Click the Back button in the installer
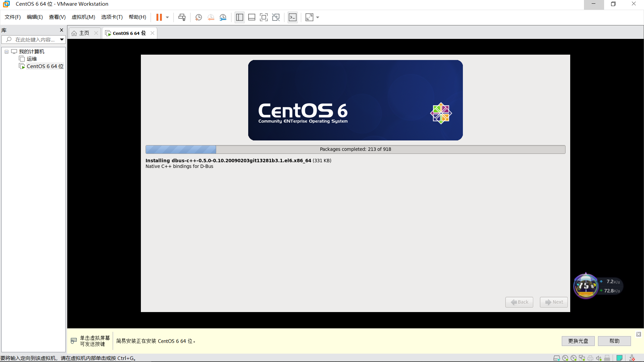The image size is (644, 362). click(x=519, y=302)
